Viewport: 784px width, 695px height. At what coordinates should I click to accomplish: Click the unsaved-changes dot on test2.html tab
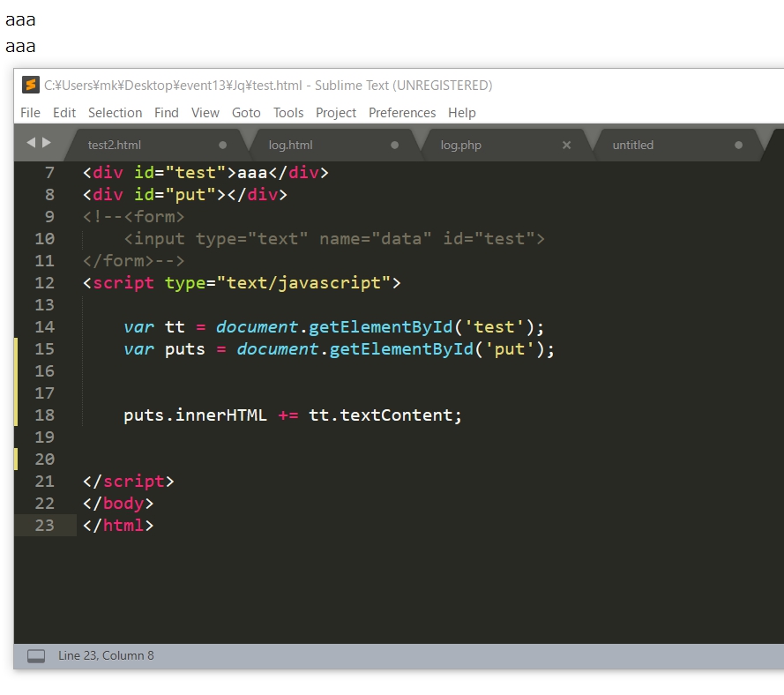[223, 146]
